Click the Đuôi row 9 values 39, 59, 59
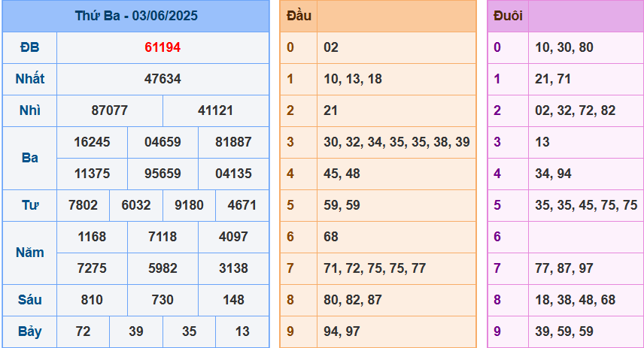The image size is (644, 348). pyautogui.click(x=564, y=331)
